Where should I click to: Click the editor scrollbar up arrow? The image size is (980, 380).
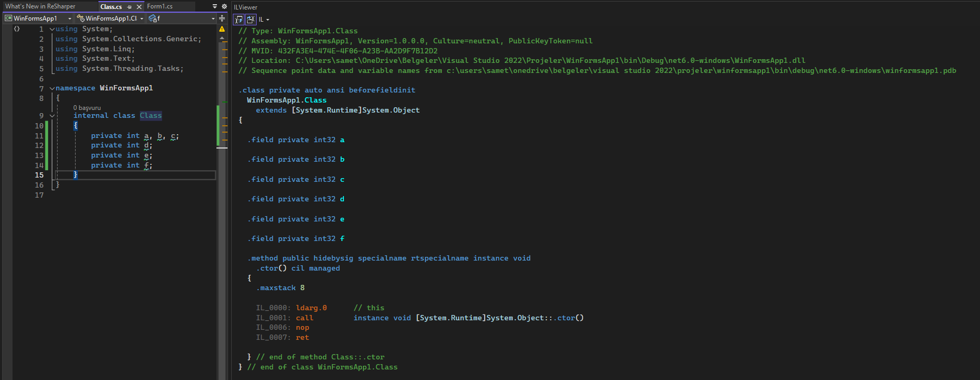click(222, 38)
